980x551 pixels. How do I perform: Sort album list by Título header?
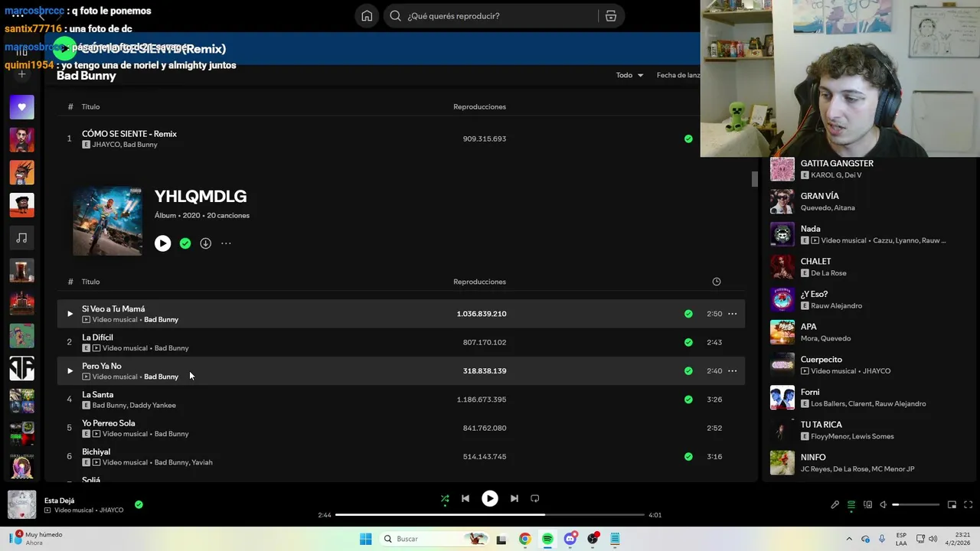pos(90,282)
